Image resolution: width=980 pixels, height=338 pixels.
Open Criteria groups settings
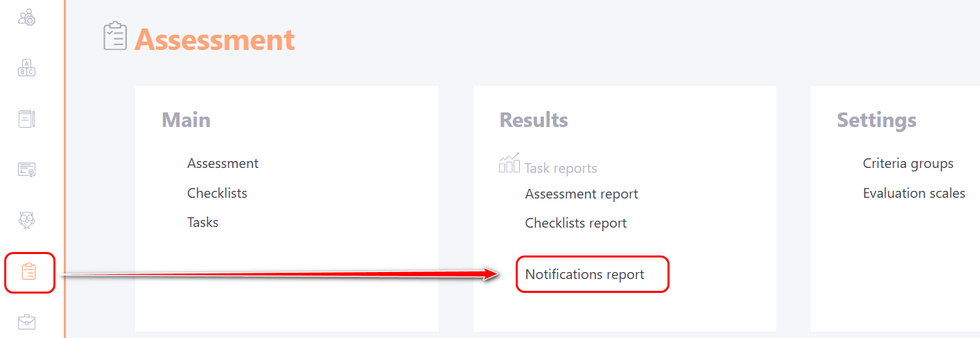click(908, 163)
